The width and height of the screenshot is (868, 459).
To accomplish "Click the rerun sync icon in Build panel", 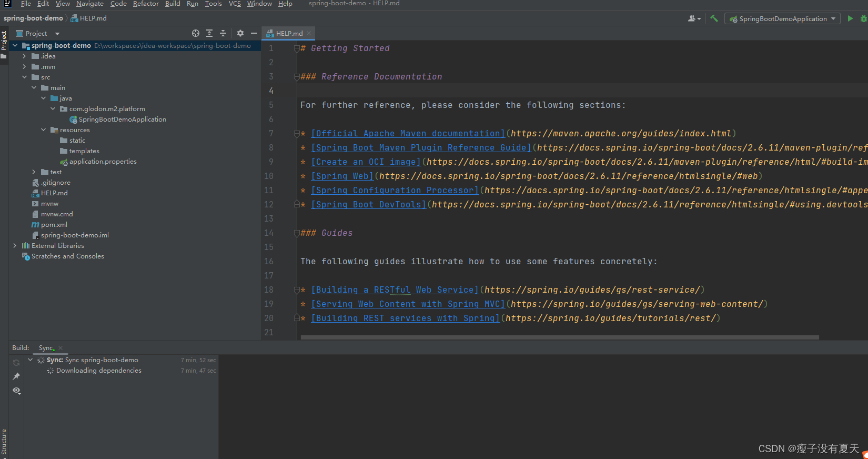I will tap(16, 363).
